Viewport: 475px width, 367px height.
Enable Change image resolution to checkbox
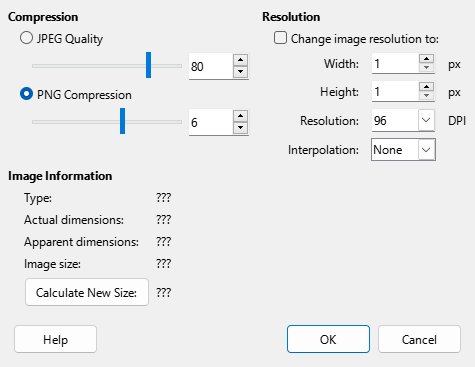point(280,38)
